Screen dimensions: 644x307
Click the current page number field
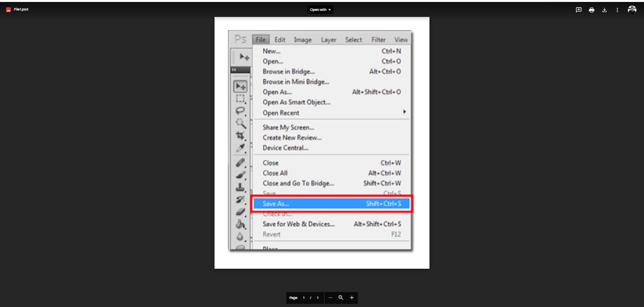(303, 298)
